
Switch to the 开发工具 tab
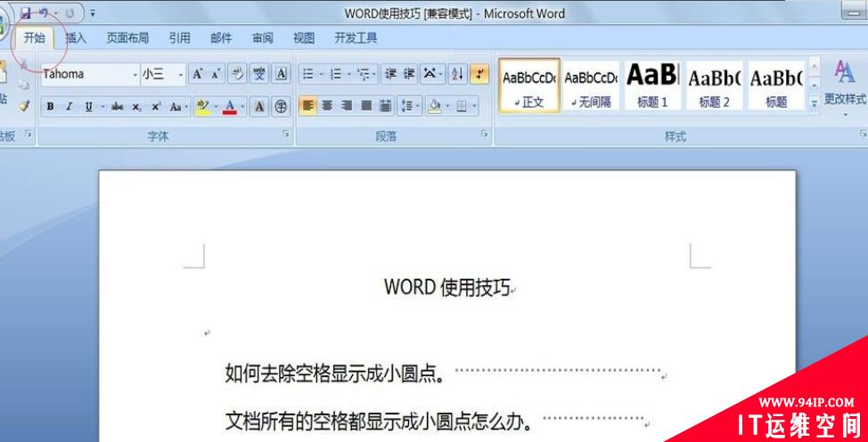click(x=356, y=37)
